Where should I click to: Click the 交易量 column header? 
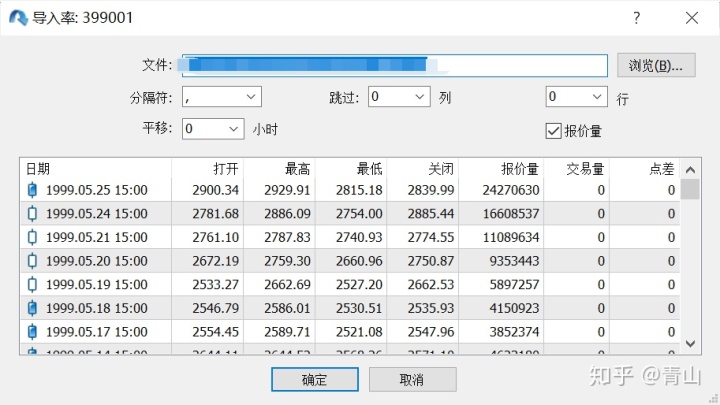577,169
